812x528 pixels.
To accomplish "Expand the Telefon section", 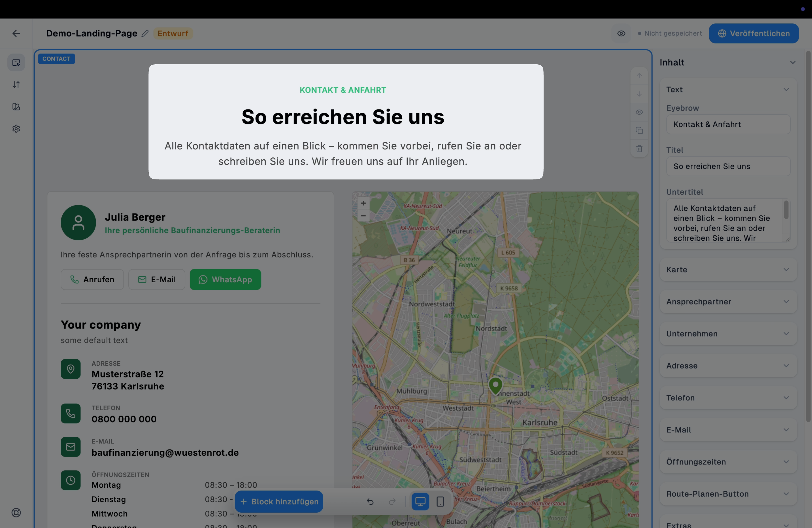I will pyautogui.click(x=728, y=398).
